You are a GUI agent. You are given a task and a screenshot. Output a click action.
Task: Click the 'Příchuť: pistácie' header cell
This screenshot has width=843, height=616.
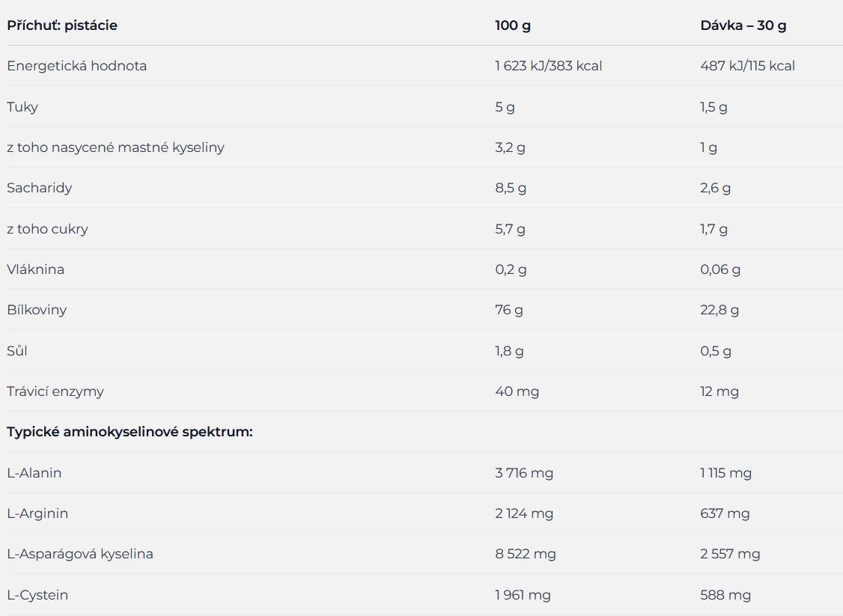click(62, 25)
